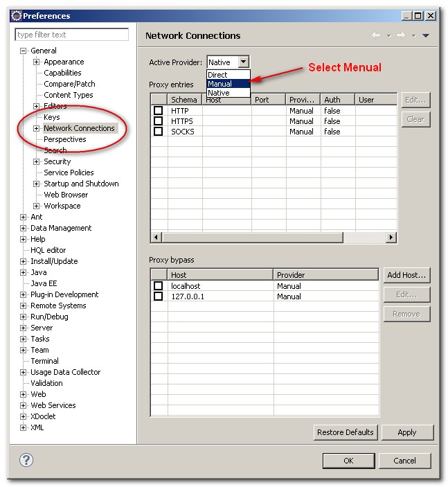This screenshot has height=487, width=448.
Task: Choose Manual from provider list
Action: point(229,84)
